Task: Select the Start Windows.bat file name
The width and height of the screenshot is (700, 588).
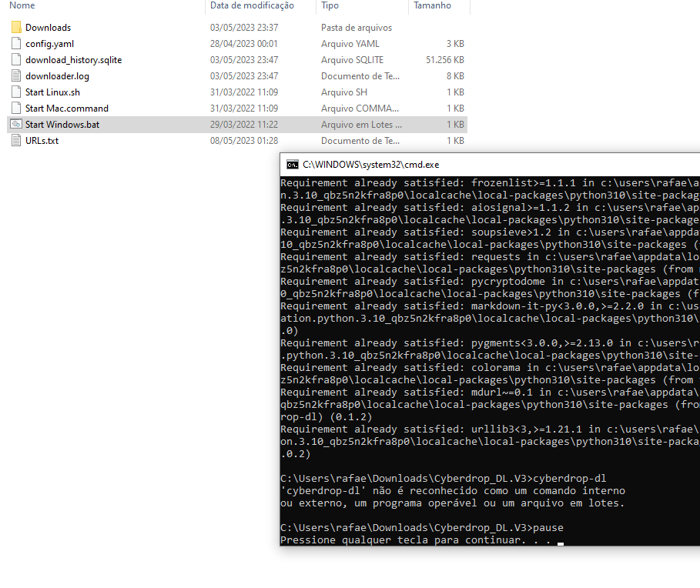Action: pos(62,125)
